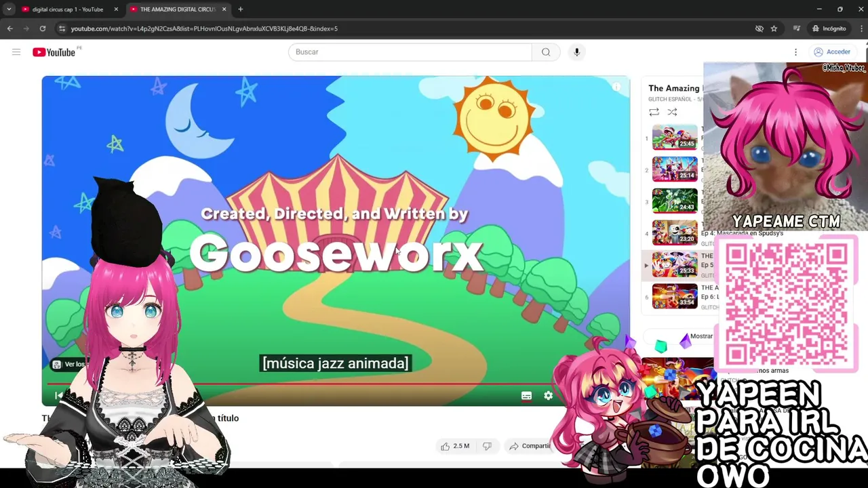Play playlist video 4 with 23:20 duration
The width and height of the screenshot is (868, 488).
click(x=675, y=232)
